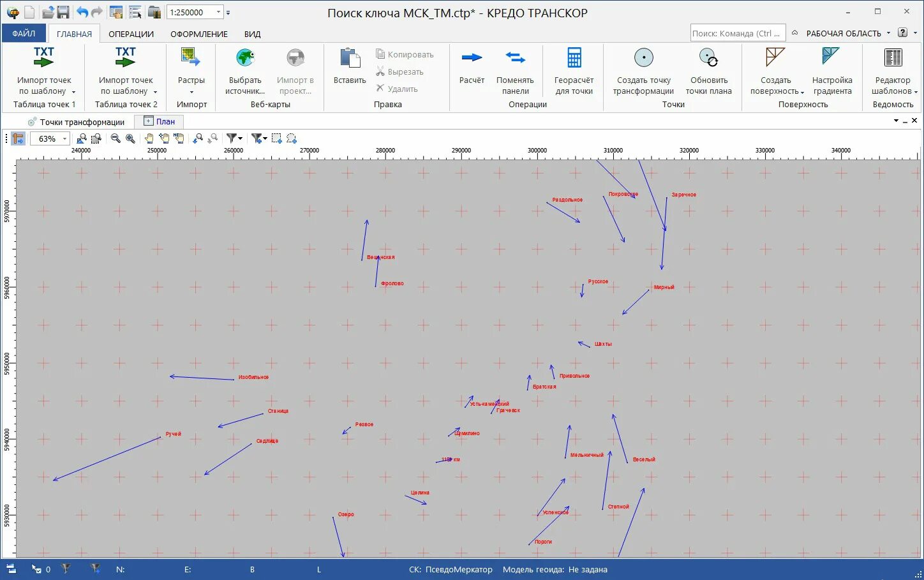Close the plan panel with its X button
Viewport: 924px width, 580px height.
(x=914, y=120)
